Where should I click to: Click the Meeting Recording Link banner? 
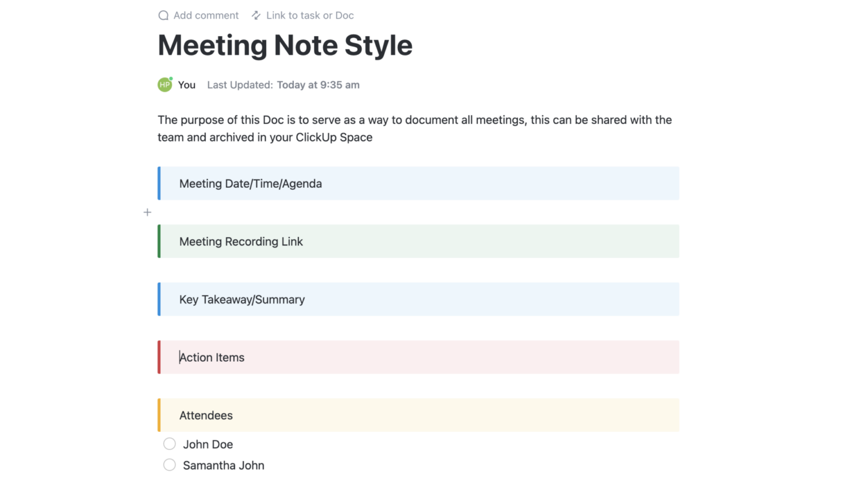point(241,241)
